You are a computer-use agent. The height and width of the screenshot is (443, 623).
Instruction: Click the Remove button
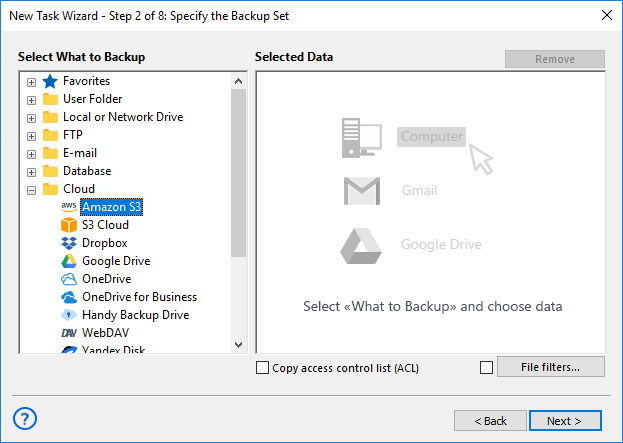pyautogui.click(x=555, y=59)
